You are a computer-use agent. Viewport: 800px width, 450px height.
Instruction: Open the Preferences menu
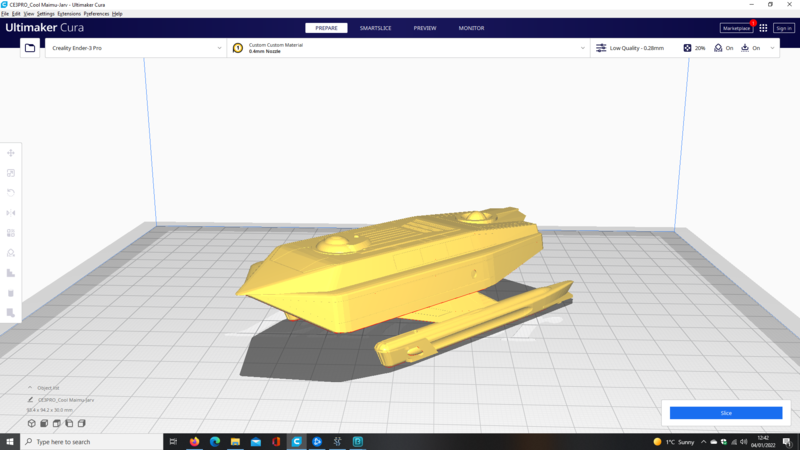96,14
